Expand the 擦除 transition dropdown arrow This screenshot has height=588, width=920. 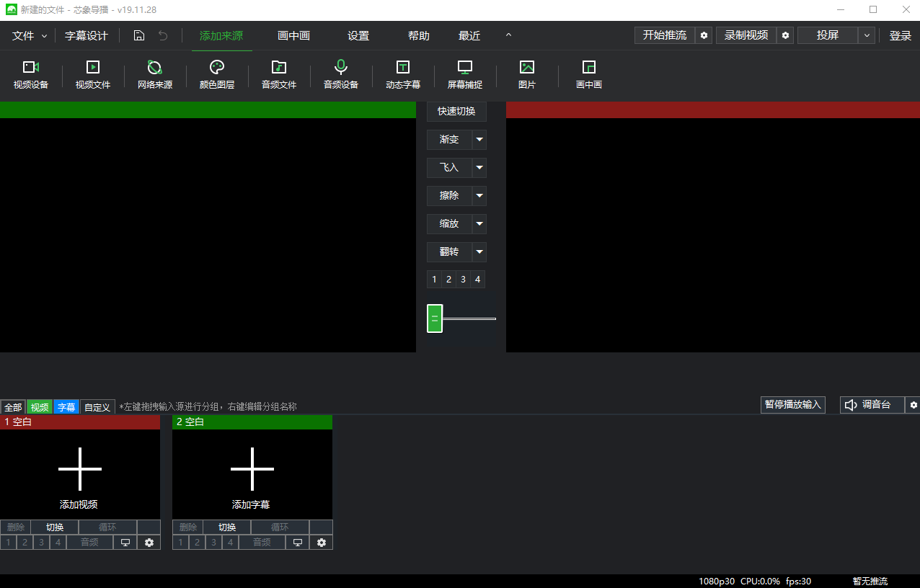[479, 196]
